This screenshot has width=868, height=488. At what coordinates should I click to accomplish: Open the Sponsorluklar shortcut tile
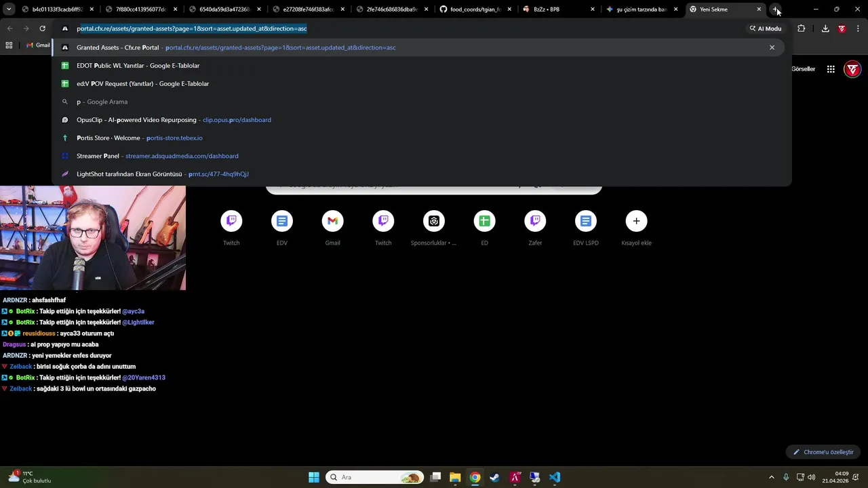click(434, 228)
